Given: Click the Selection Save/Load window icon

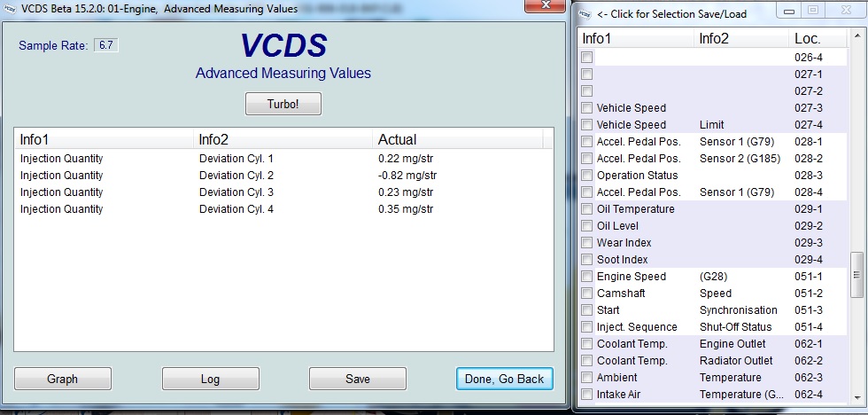Looking at the screenshot, I should pos(584,13).
